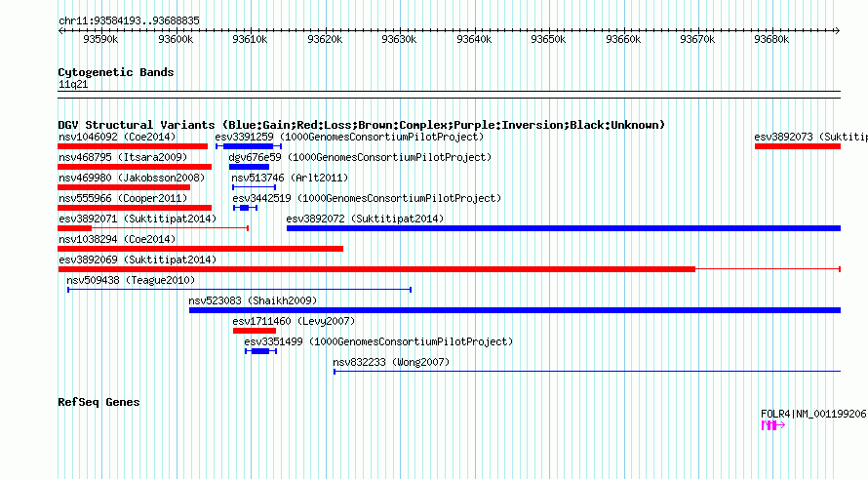Open nsv523083 (Shaikh2009) label
Viewport: 868px width, 479px height.
253,300
